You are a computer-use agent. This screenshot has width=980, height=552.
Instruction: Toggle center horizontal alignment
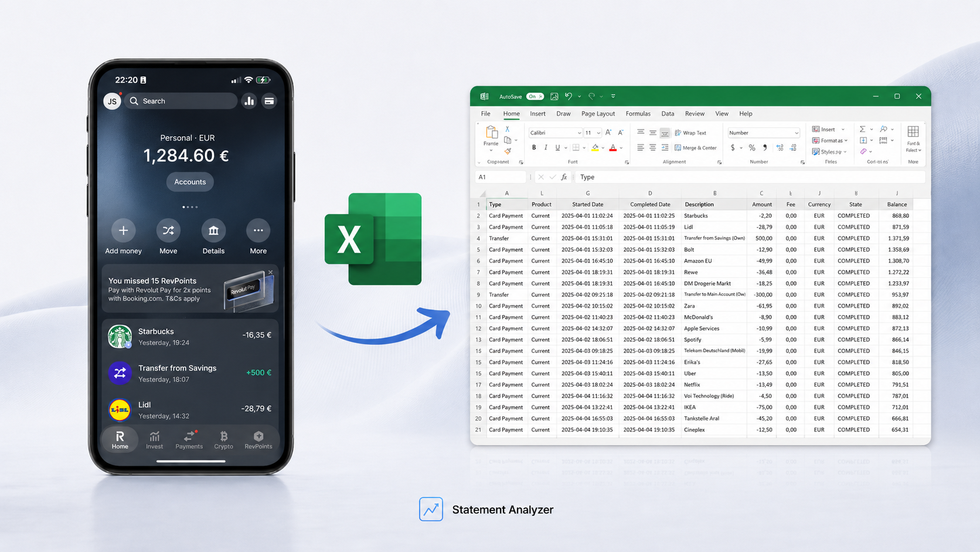[652, 148]
